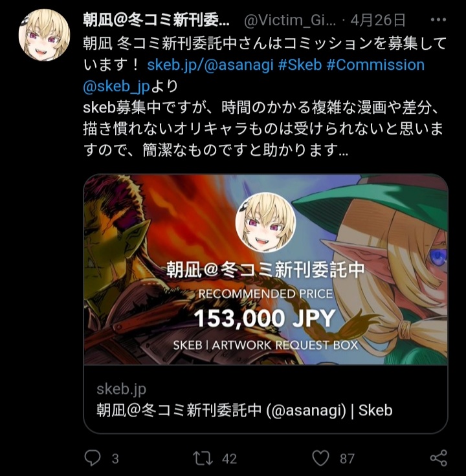Open the display name 朝凪@冬コミ新刊委...
Image resolution: width=466 pixels, height=476 pixels.
156,21
